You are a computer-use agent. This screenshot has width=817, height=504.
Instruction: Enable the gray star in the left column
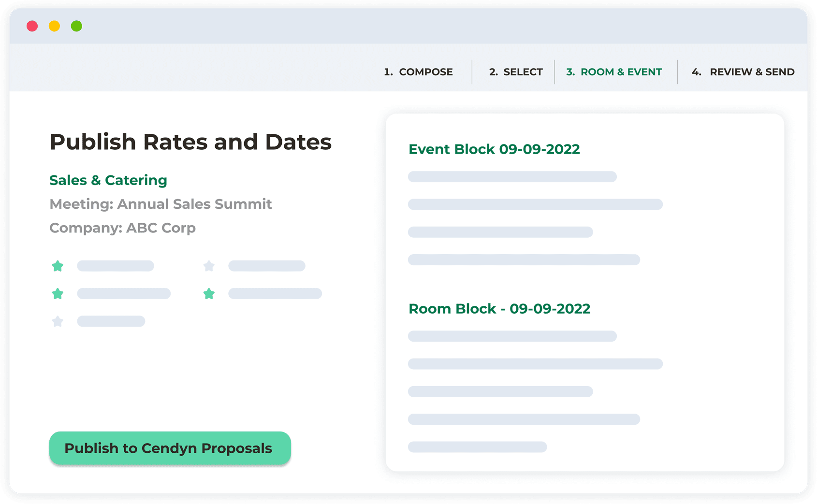pyautogui.click(x=58, y=321)
